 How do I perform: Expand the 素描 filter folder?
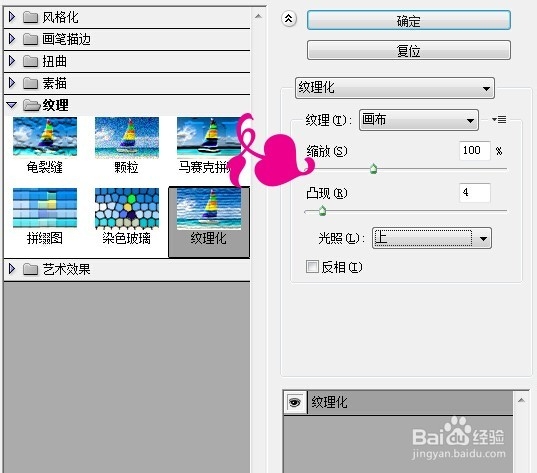pos(12,83)
